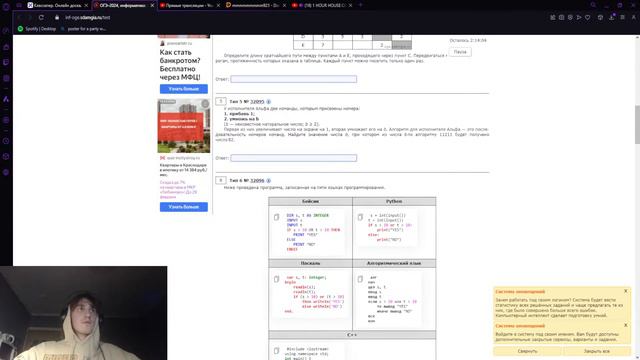
Task: Open the Aria icon in Opera sidebar
Action: [x=6, y=99]
